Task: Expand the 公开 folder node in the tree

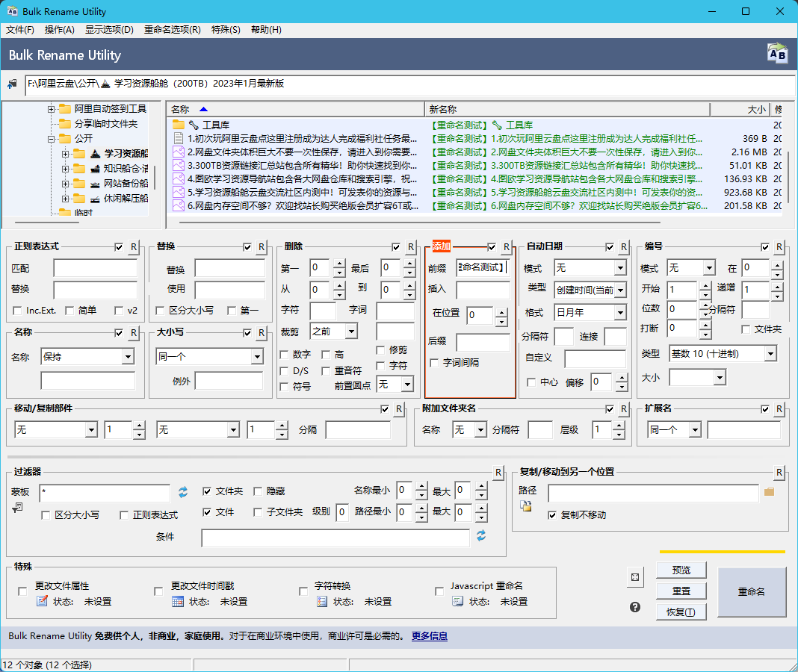Action: coord(52,139)
